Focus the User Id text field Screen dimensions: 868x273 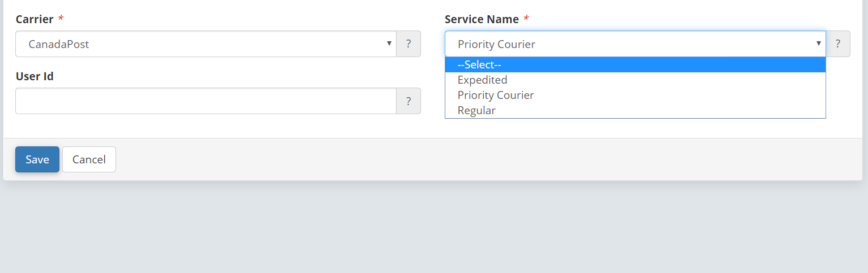pos(206,101)
